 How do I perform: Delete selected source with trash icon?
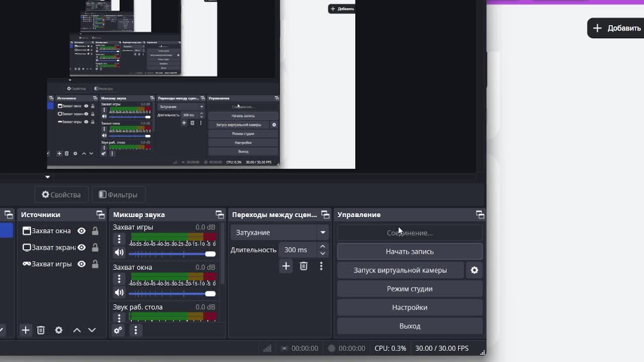click(41, 330)
